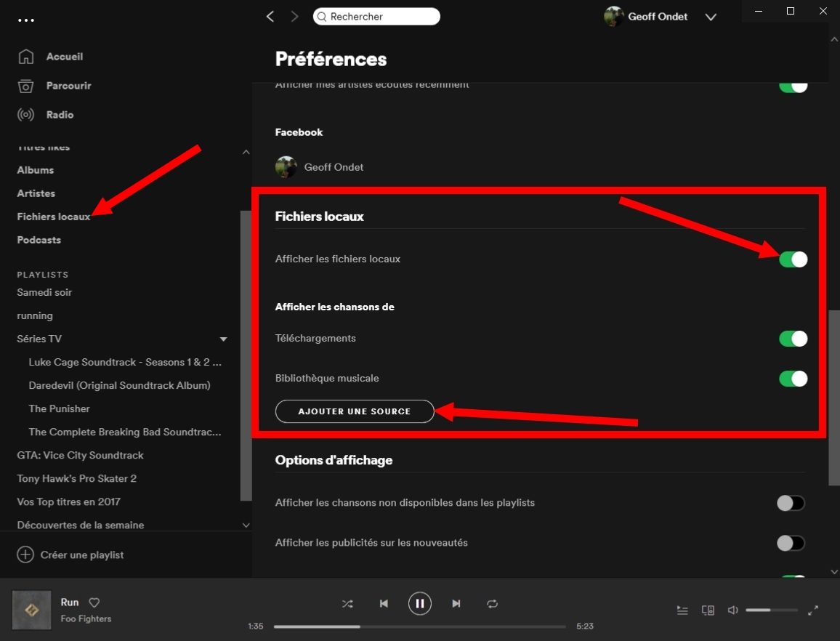
Task: Click the Parcourir browse icon
Action: pos(25,86)
